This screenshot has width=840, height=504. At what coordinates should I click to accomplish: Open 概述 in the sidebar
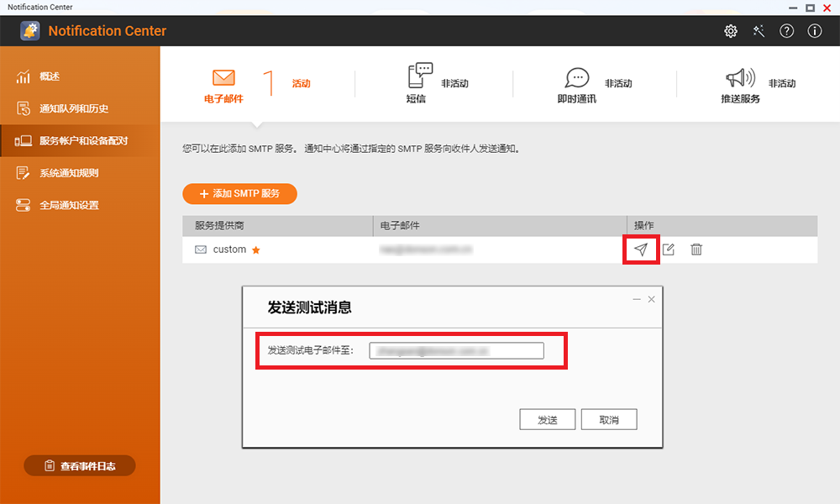50,76
